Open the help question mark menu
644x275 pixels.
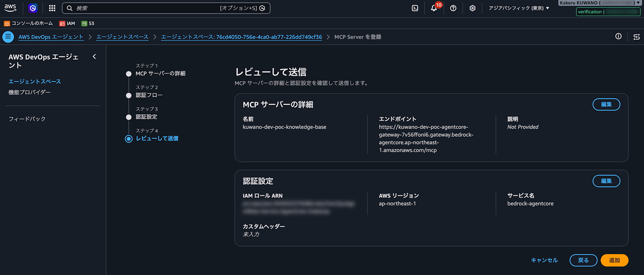click(x=453, y=8)
